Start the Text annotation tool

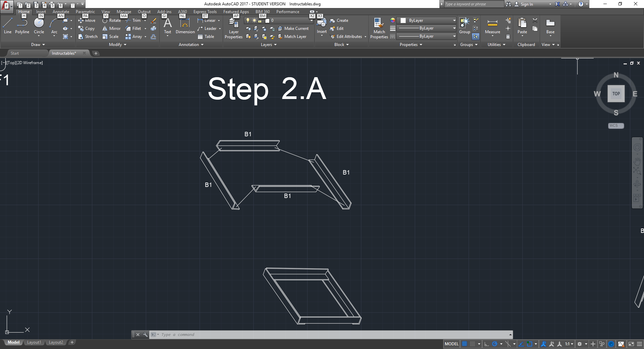[x=167, y=26]
